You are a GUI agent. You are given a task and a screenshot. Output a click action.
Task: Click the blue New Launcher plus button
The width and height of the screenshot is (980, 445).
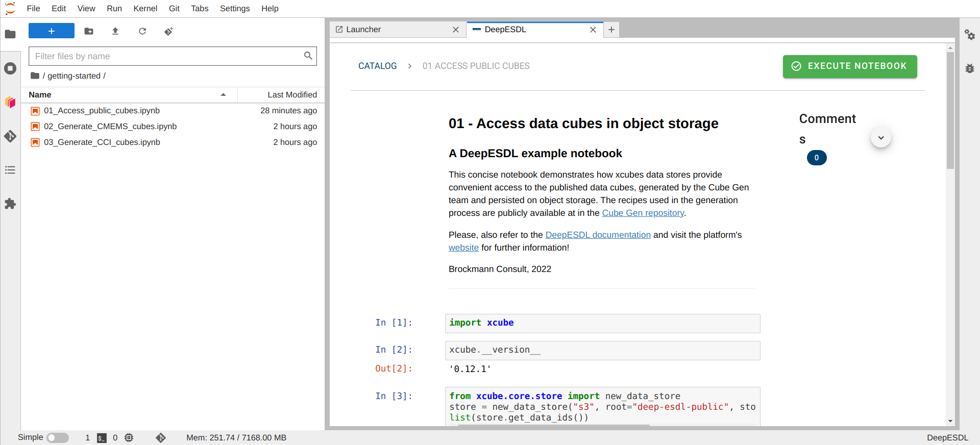coord(52,31)
